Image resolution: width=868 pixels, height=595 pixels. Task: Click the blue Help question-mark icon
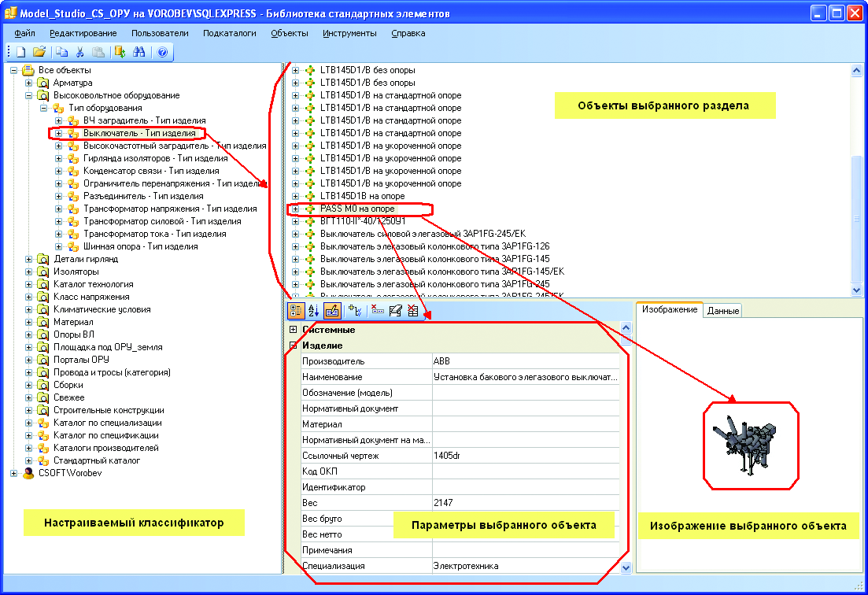[x=162, y=52]
